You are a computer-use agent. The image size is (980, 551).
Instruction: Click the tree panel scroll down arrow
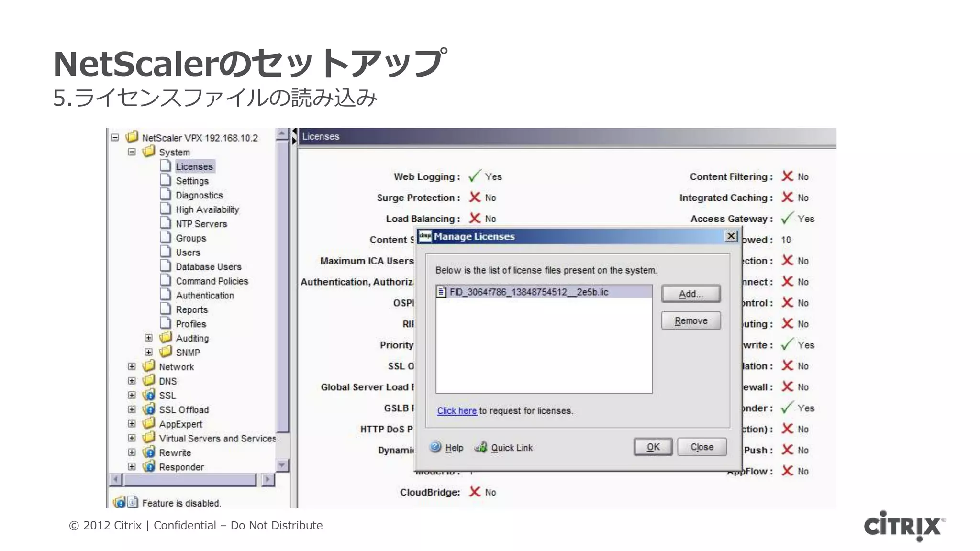tap(282, 465)
